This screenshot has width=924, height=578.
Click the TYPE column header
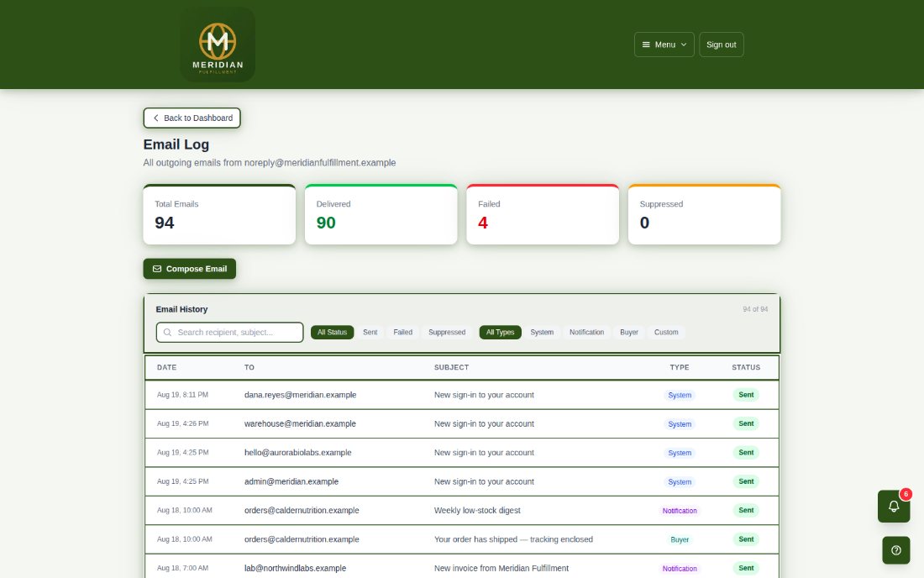[680, 367]
